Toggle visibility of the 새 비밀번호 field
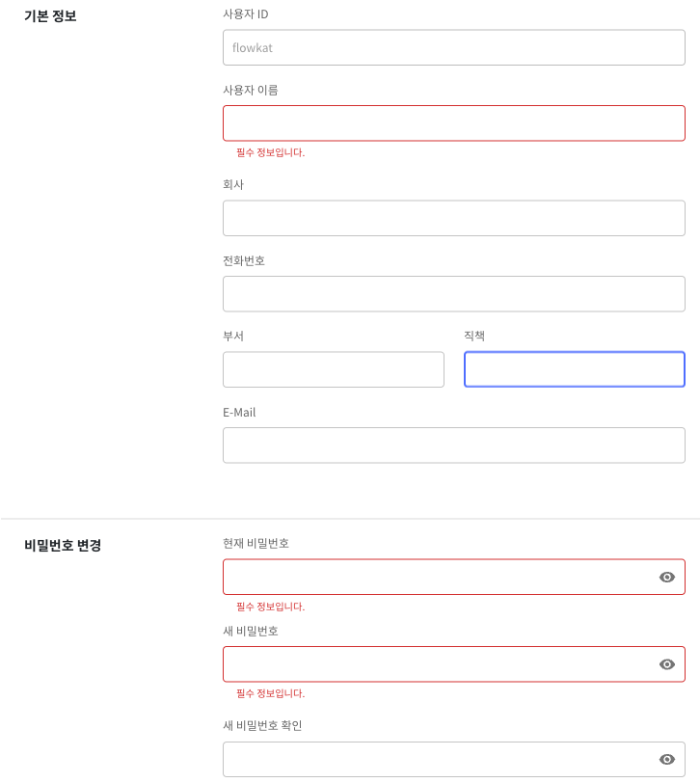 [x=666, y=663]
